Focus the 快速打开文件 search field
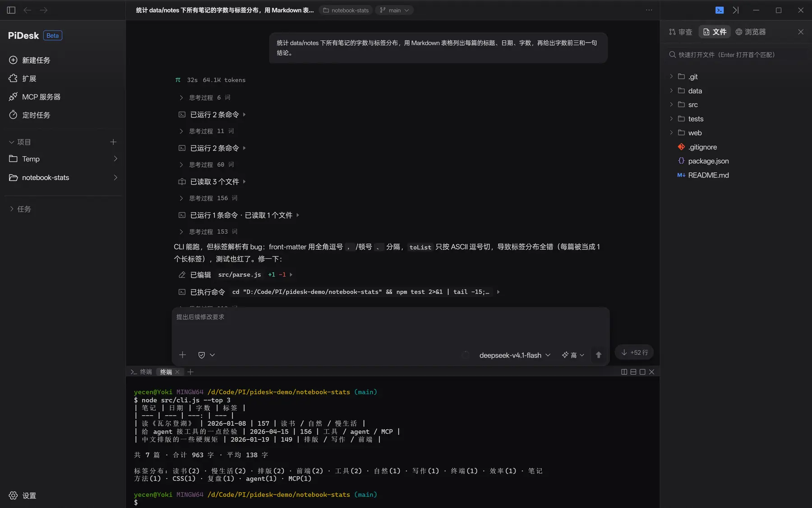 [x=736, y=55]
